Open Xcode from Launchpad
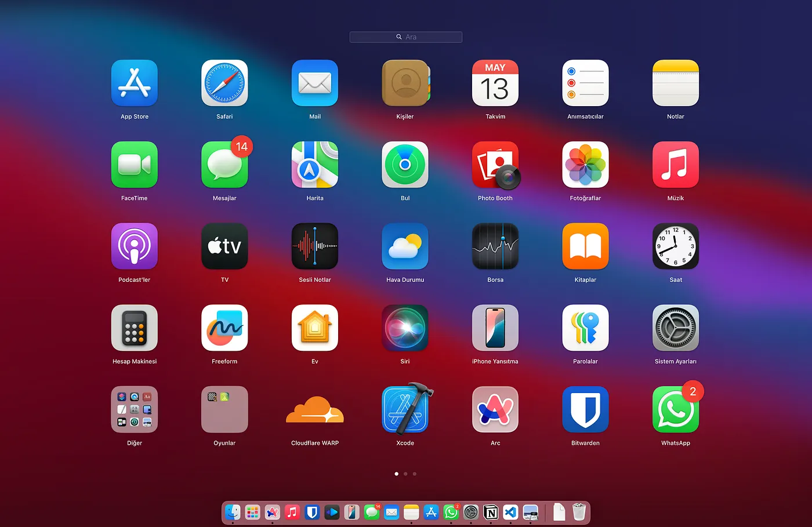This screenshot has width=812, height=527. click(405, 409)
